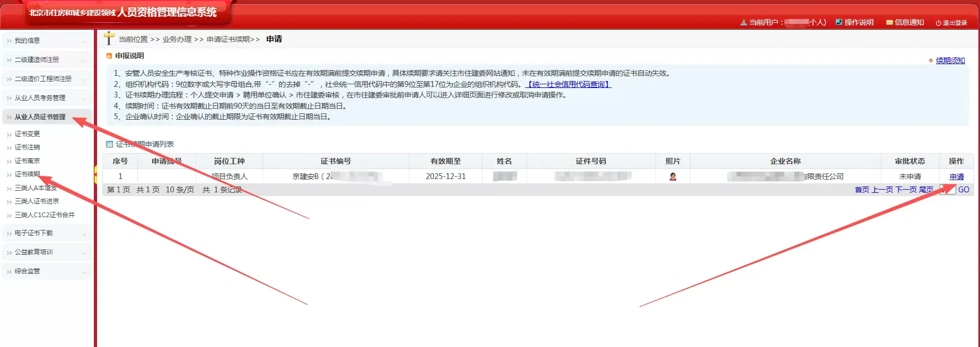Click the 序号 column header

(x=120, y=161)
